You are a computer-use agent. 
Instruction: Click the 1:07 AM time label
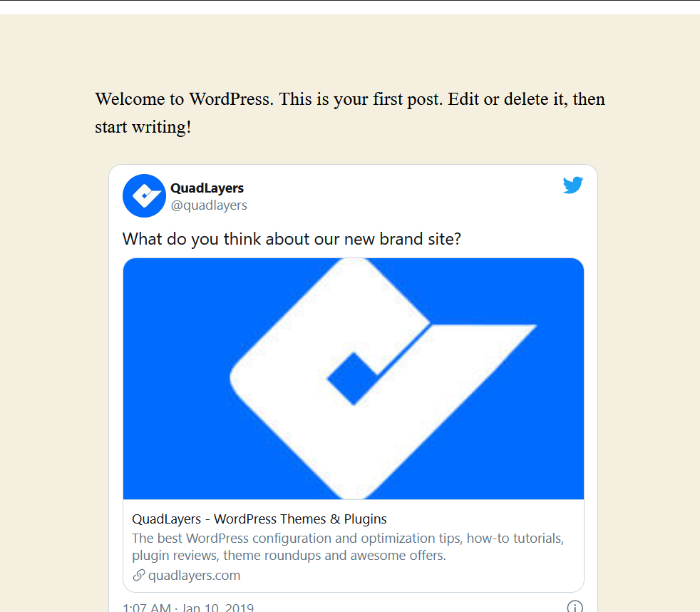(145, 608)
